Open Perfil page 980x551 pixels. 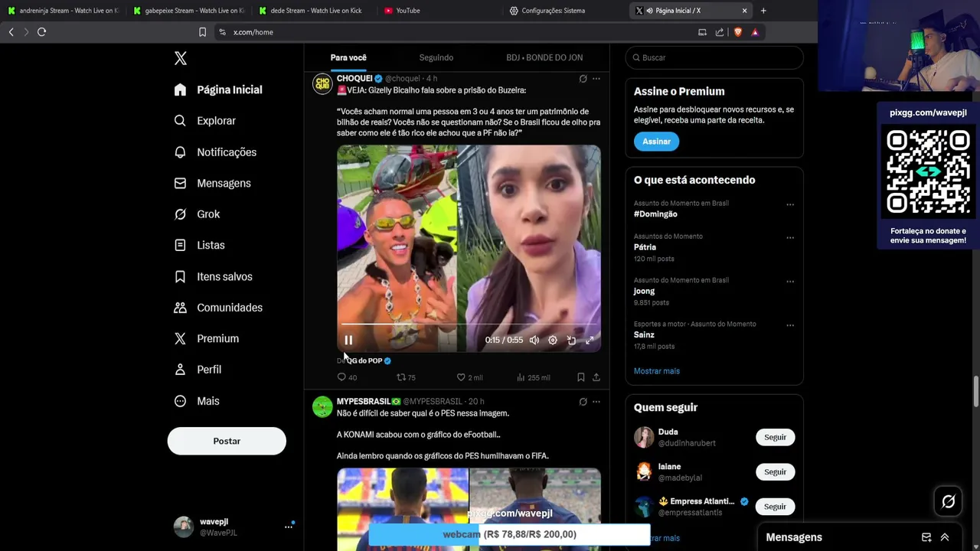tap(198, 370)
